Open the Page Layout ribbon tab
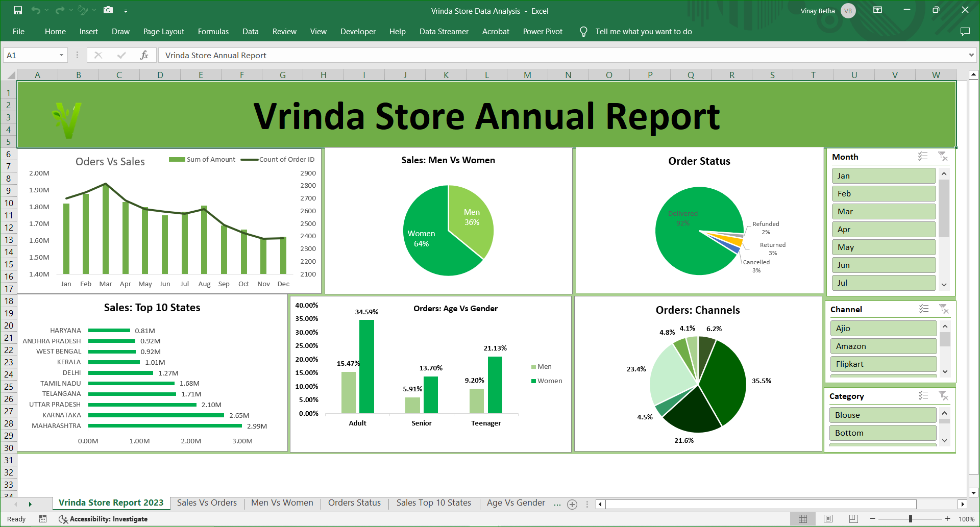 coord(163,32)
